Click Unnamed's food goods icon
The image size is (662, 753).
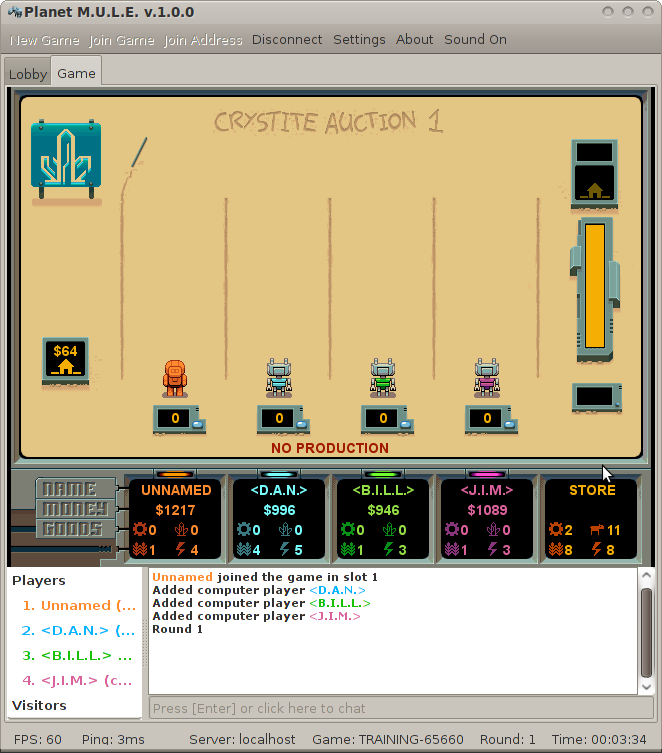click(140, 549)
